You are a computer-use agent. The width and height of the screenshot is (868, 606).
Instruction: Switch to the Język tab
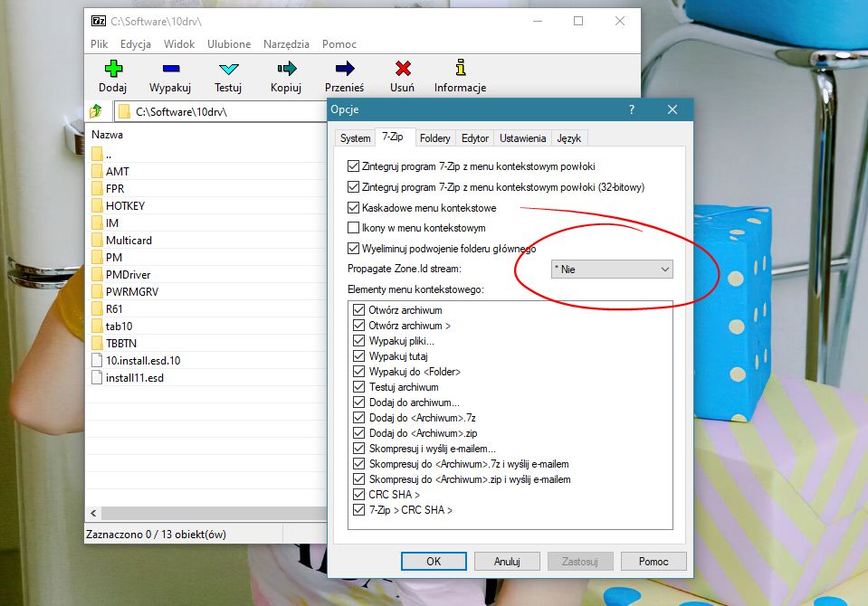568,138
